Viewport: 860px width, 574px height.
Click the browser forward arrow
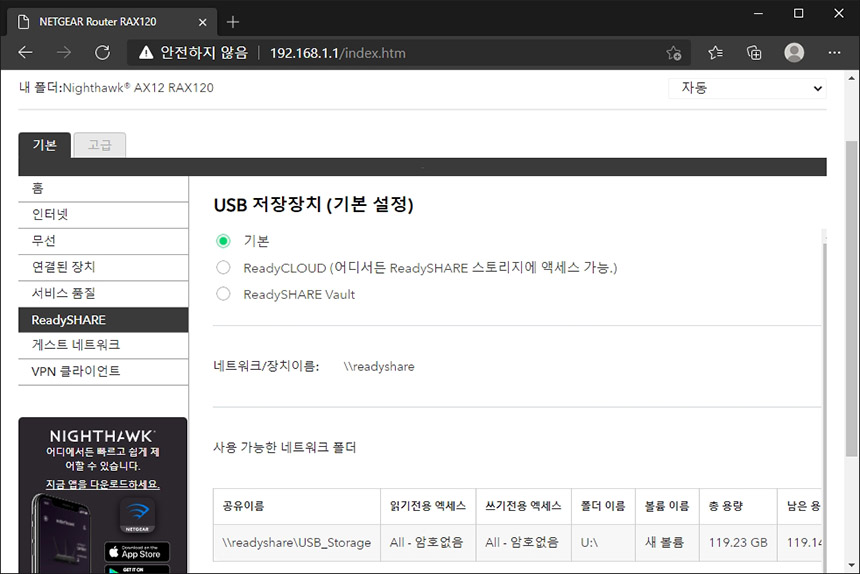[64, 53]
